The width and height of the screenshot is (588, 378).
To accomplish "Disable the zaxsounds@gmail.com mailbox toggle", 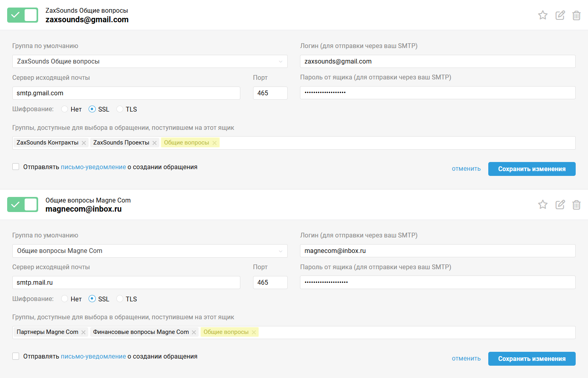I will point(23,15).
